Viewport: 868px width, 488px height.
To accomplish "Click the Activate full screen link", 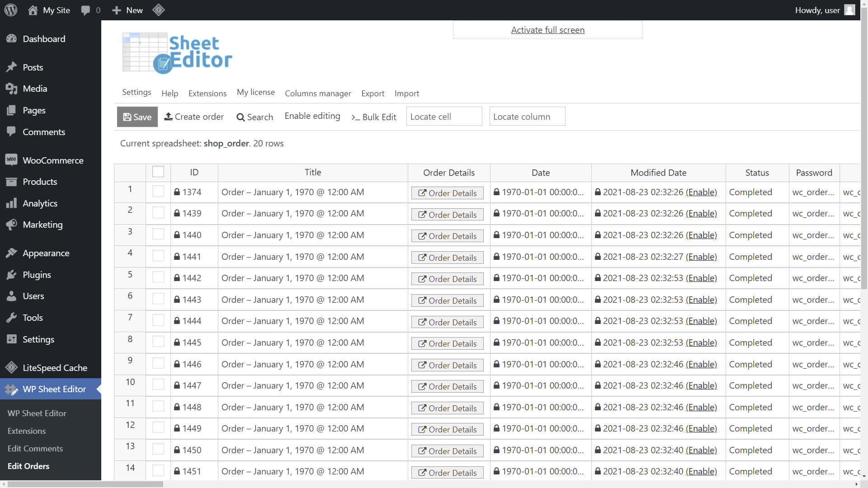I will pyautogui.click(x=547, y=30).
